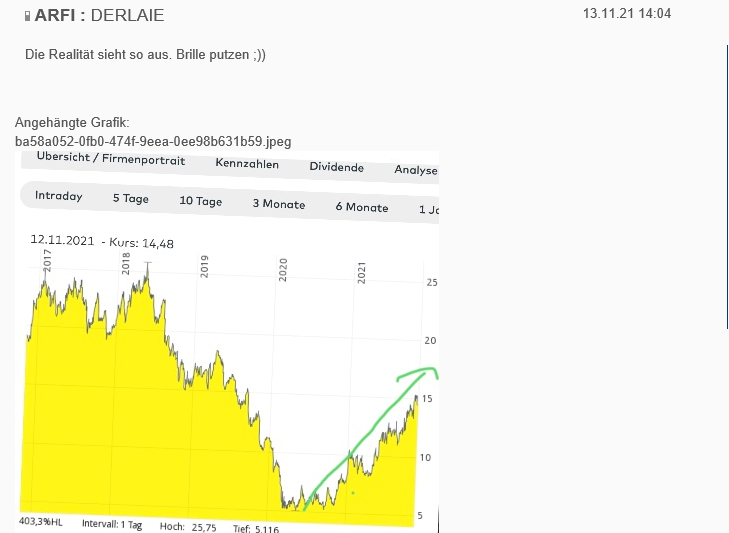Select the 6 Monate chart period
This screenshot has width=729, height=533.
click(x=361, y=207)
